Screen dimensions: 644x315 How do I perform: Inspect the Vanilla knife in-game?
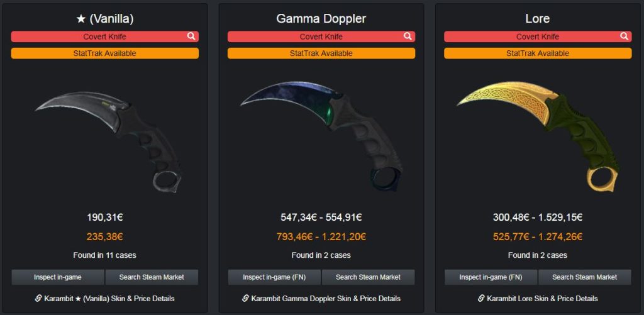coord(58,277)
